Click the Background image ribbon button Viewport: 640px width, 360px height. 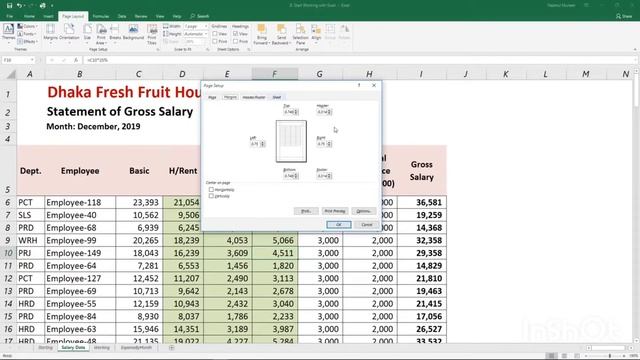(133, 33)
